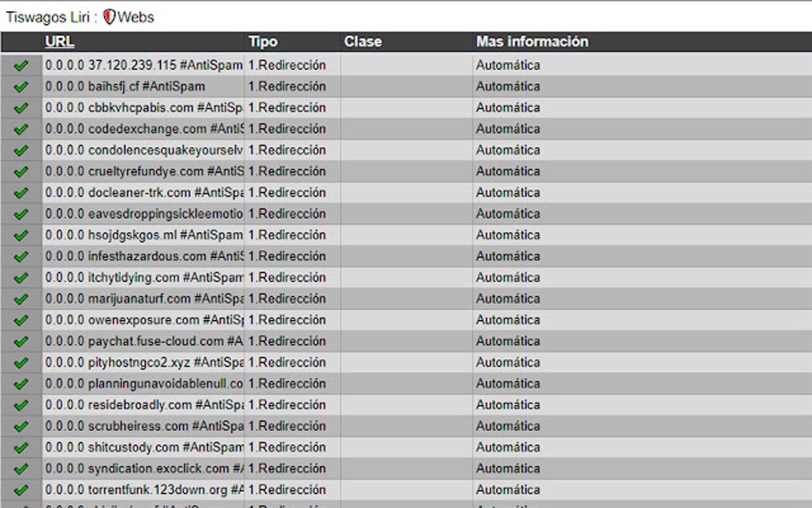Click the green checkmark for 37.120.239.115 row
Viewport: 812px width, 508px height.
click(21, 65)
